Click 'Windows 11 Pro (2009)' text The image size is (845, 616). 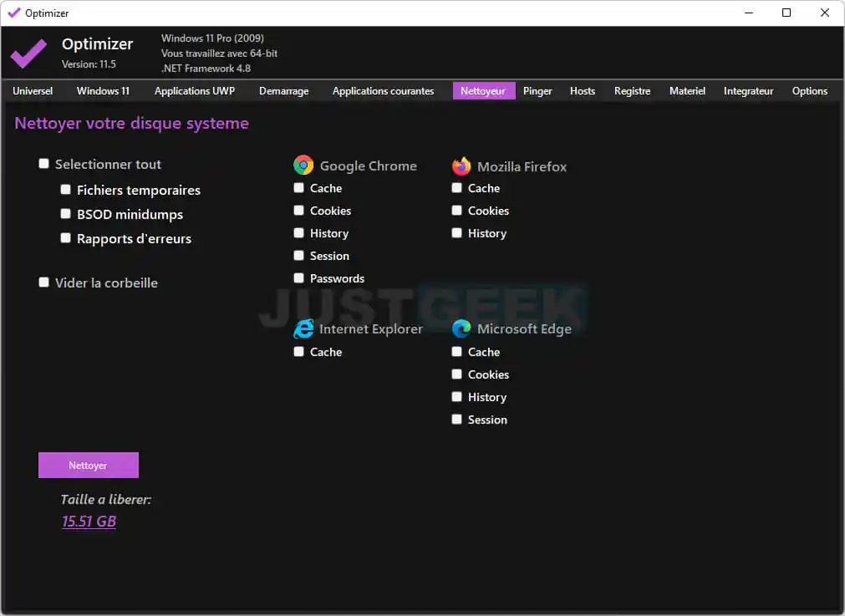(212, 38)
